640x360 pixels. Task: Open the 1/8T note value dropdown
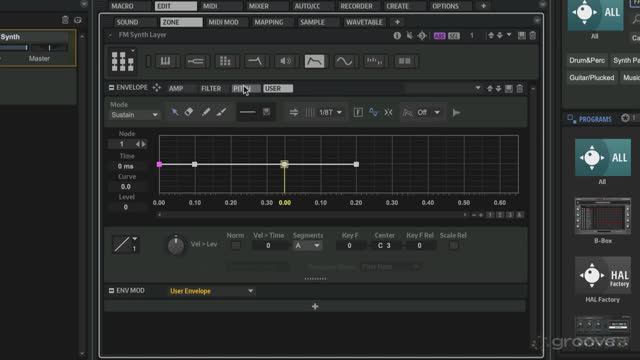[x=330, y=112]
